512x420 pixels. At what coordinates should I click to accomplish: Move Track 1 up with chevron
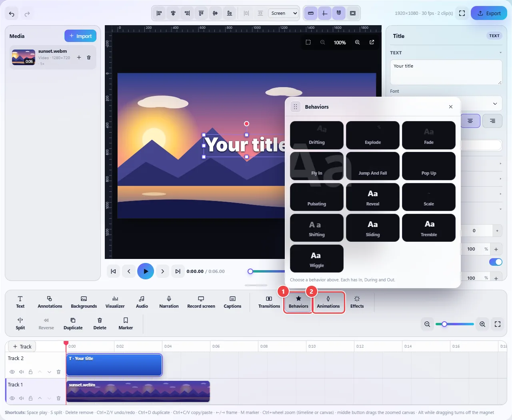(x=40, y=398)
